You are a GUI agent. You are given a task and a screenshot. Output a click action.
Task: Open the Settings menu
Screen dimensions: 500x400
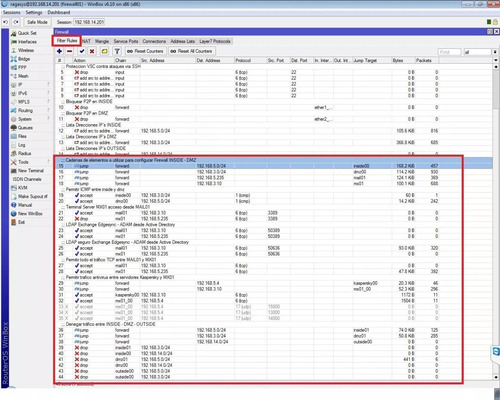coord(34,12)
